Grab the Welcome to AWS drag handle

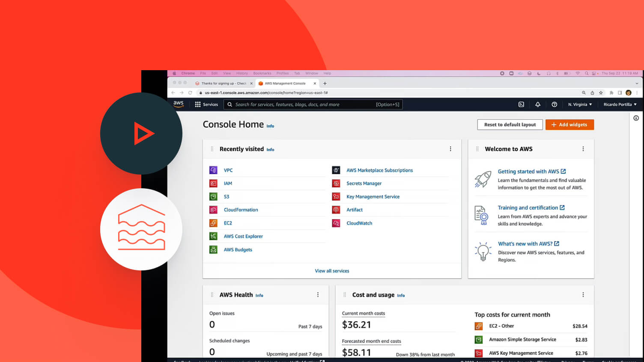tap(477, 149)
